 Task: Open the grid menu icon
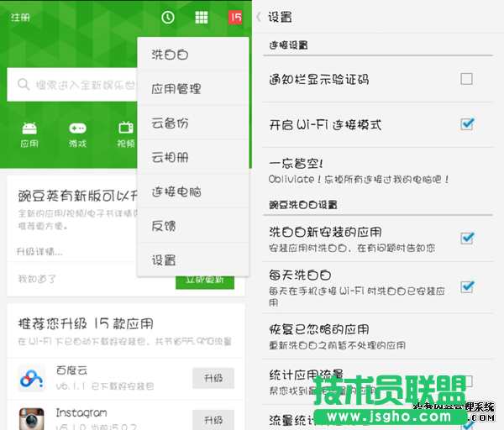pos(202,18)
